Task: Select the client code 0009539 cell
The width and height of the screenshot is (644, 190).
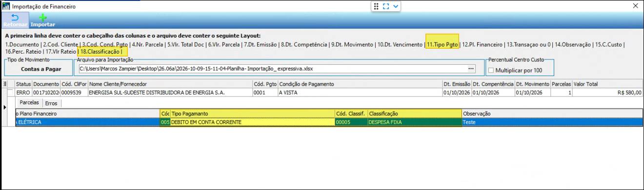Action: coord(74,92)
